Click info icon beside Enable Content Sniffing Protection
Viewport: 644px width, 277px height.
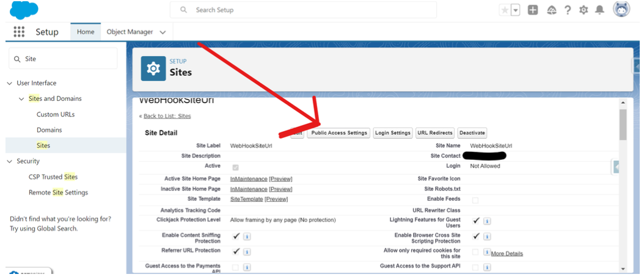coord(247,236)
